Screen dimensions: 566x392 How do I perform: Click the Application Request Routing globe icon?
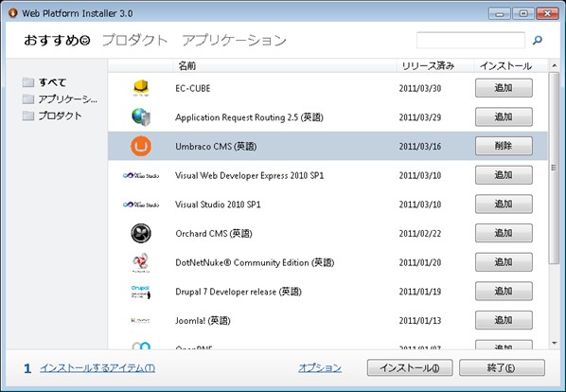coord(141,117)
